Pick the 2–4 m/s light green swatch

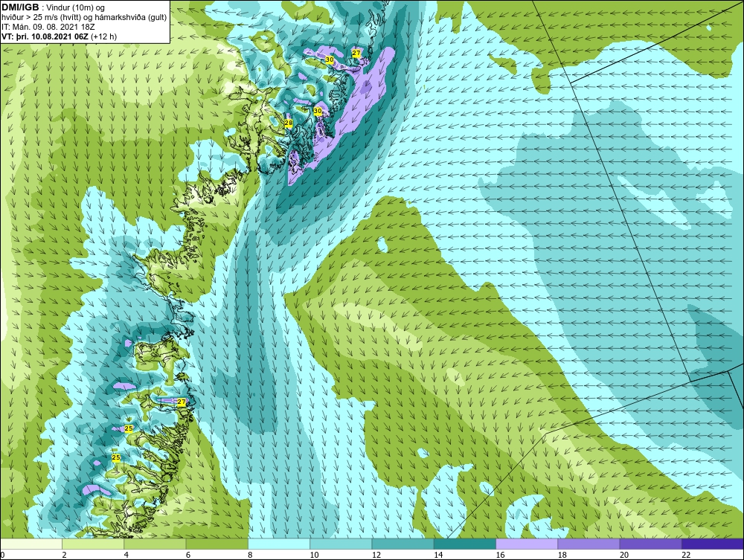coord(93,544)
